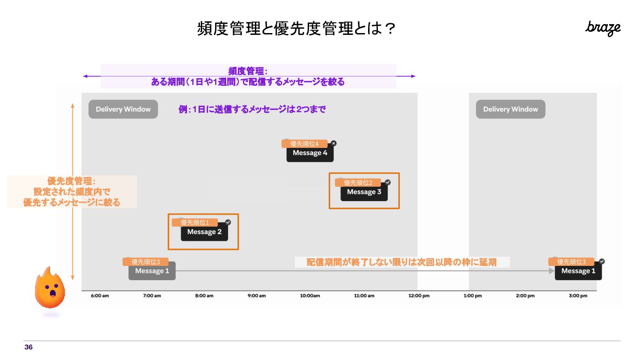The width and height of the screenshot is (644, 362).
Task: Click the checkmark icon on 3:00 pm Message 1
Action: 602,261
